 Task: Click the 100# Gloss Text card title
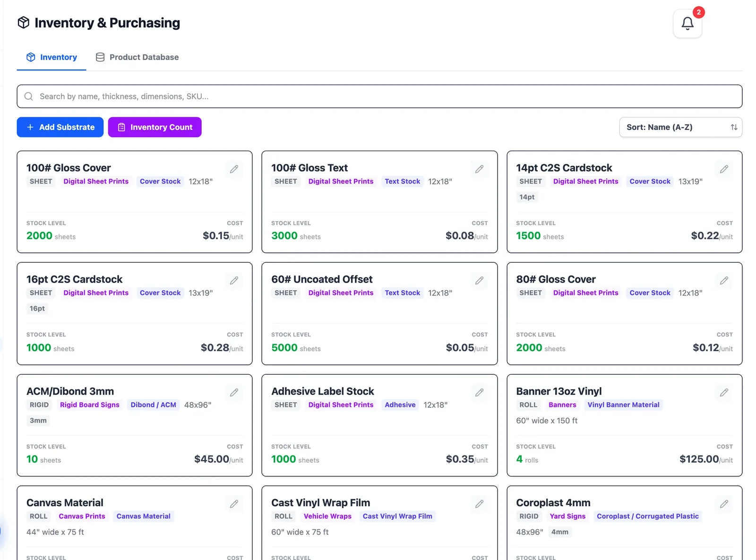[x=309, y=168]
